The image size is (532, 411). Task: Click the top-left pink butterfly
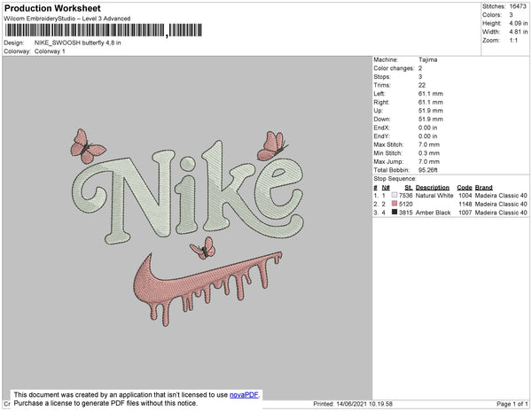[x=88, y=146]
